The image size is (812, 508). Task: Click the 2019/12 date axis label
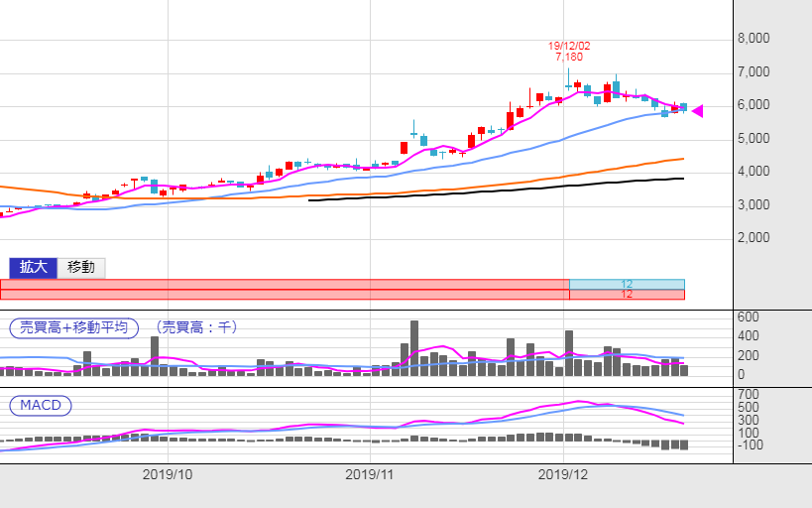563,474
